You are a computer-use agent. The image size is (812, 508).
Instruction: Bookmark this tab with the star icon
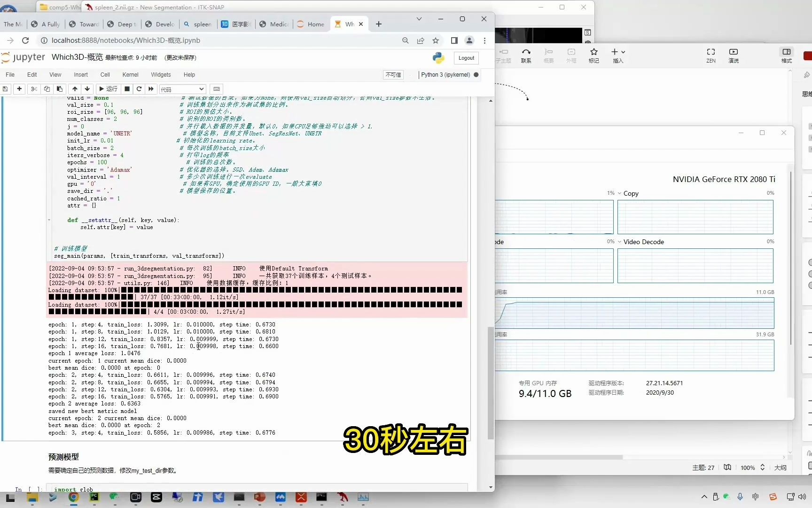(x=436, y=40)
